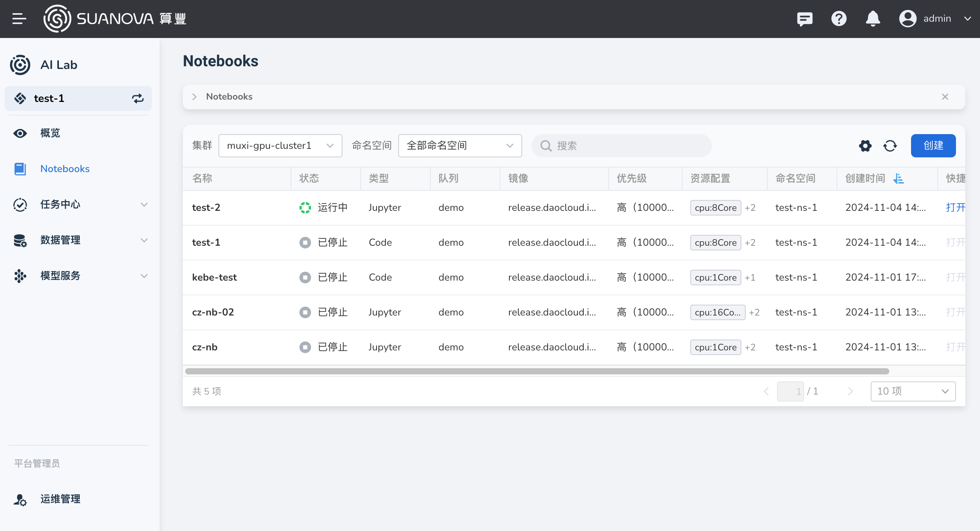This screenshot has width=980, height=531.
Task: Click the stopped status icon of cz-nb-02
Action: [x=305, y=312]
